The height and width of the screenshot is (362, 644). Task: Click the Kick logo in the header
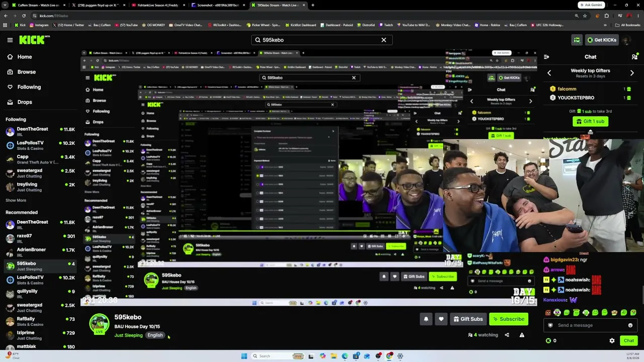coord(35,40)
